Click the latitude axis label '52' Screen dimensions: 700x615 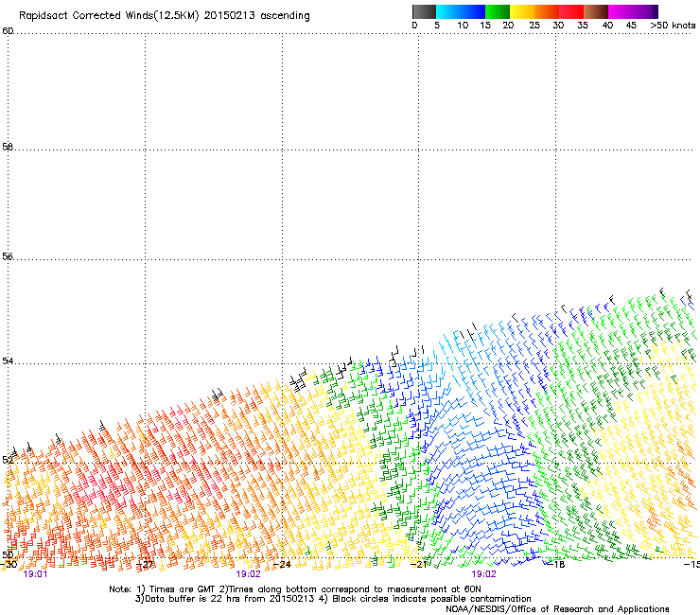[8, 460]
